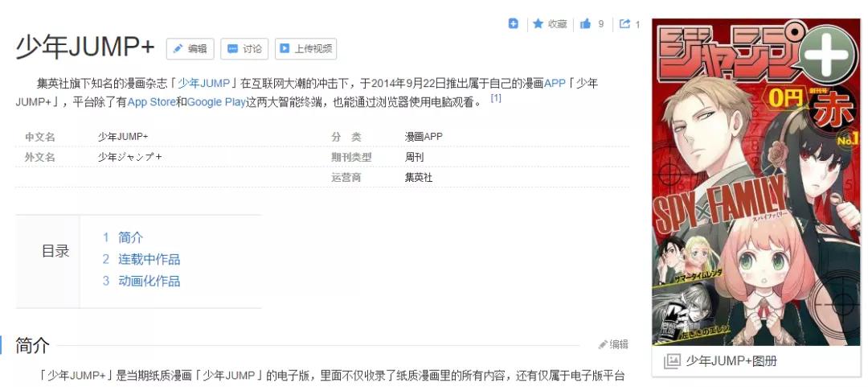Open the 讨论 discussion button
This screenshot has width=868, height=387.
coord(244,49)
